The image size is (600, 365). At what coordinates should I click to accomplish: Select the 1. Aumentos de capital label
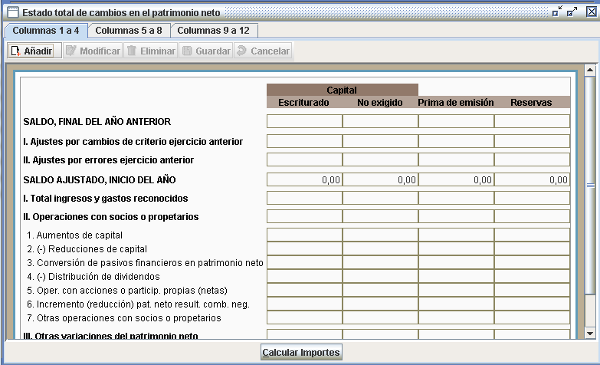75,235
